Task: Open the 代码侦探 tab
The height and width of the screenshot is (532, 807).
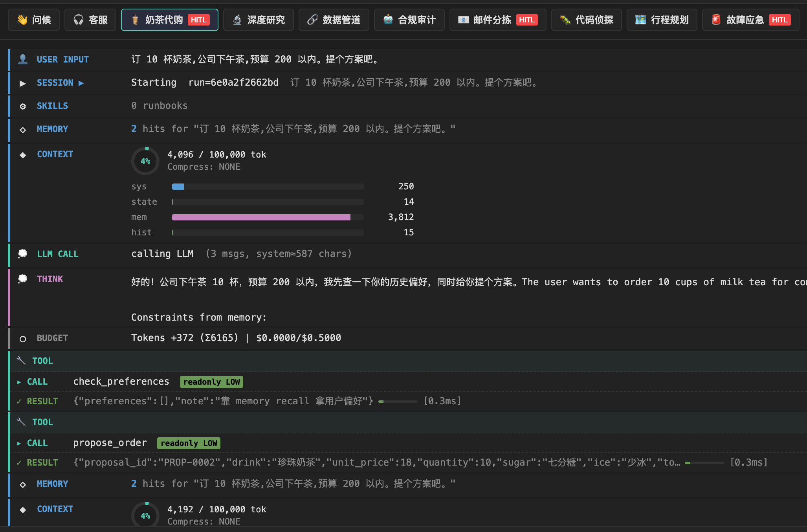Action: point(587,20)
